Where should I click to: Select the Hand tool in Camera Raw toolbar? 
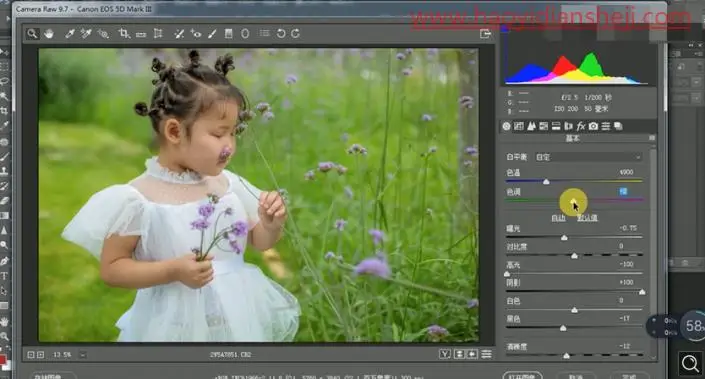tap(49, 33)
